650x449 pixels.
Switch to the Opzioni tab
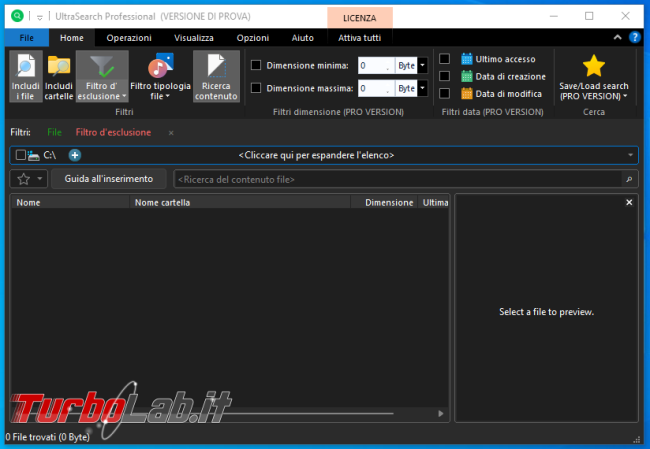click(x=253, y=38)
